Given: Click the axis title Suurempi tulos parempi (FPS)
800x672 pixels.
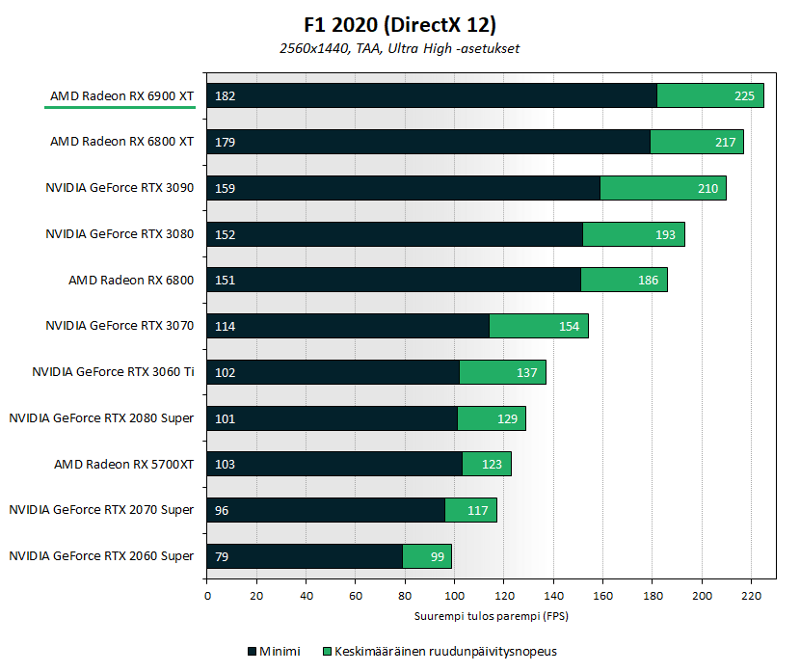Looking at the screenshot, I should pos(492,616).
